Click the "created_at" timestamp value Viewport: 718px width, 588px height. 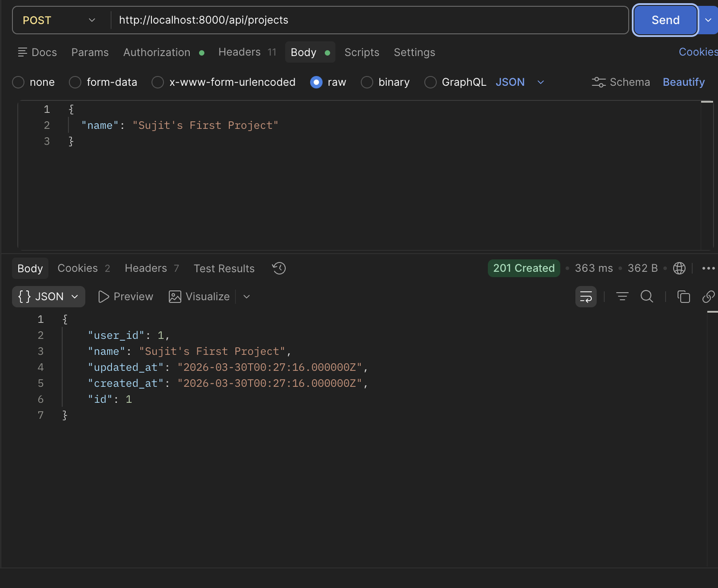[x=270, y=383]
